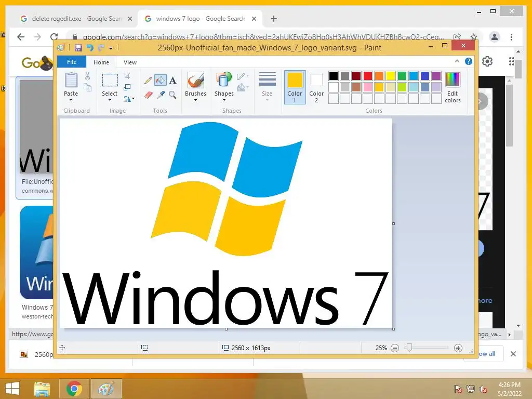
Task: Pick the yellow color swatch
Action: tap(391, 76)
